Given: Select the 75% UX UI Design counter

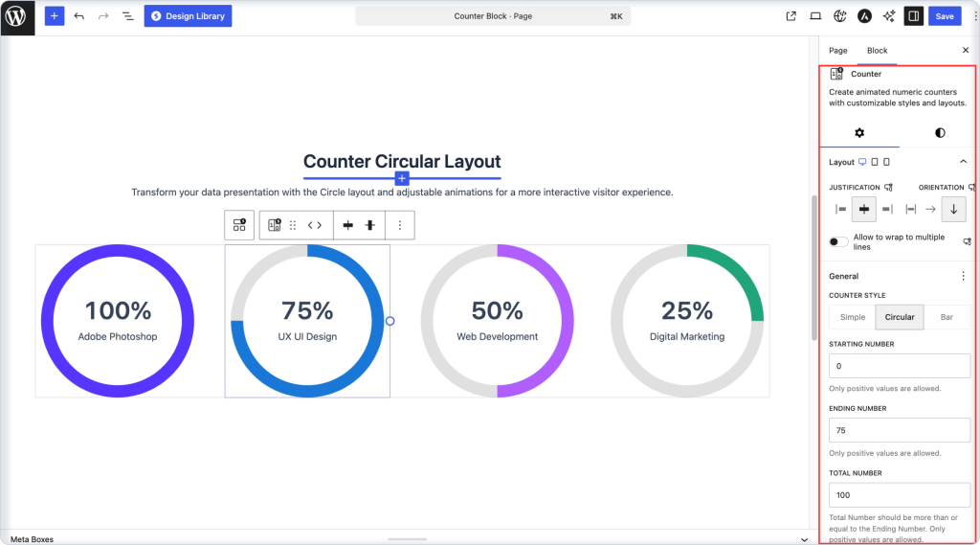Looking at the screenshot, I should pos(307,321).
